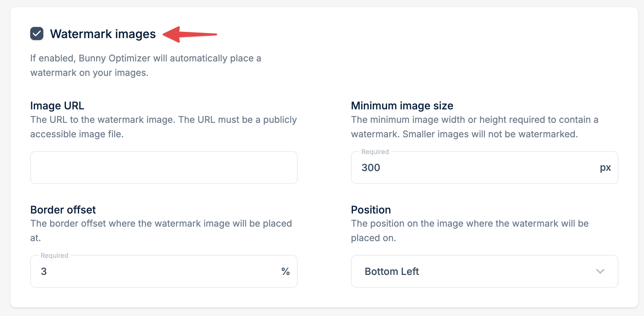Expand the watermark placement options list
The width and height of the screenshot is (644, 316).
coord(485,271)
